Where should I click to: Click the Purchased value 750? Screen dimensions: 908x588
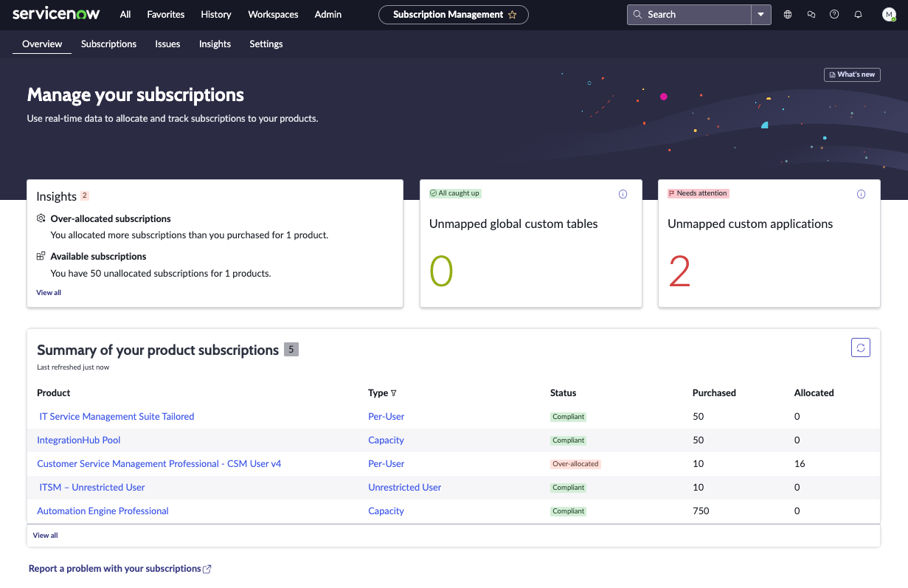pos(701,511)
